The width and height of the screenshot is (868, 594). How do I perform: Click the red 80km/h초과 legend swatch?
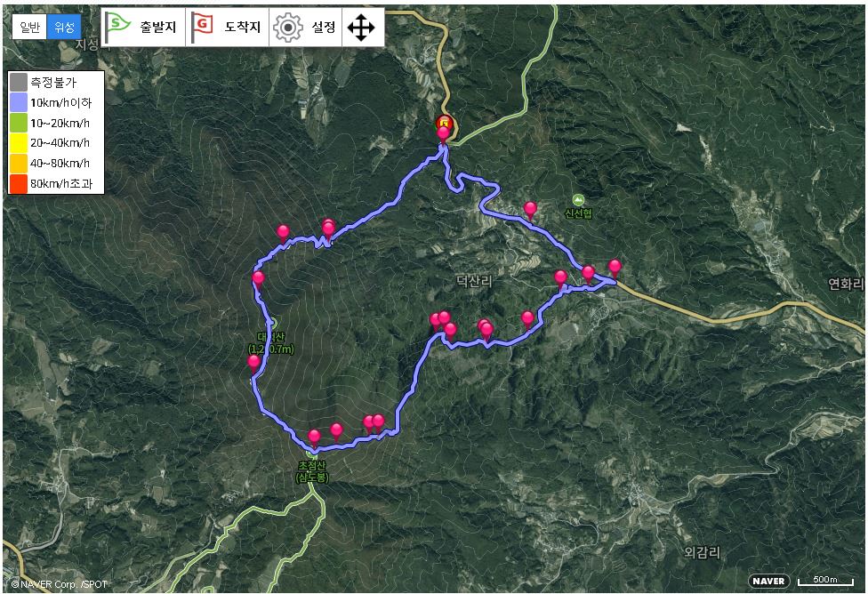tap(19, 183)
